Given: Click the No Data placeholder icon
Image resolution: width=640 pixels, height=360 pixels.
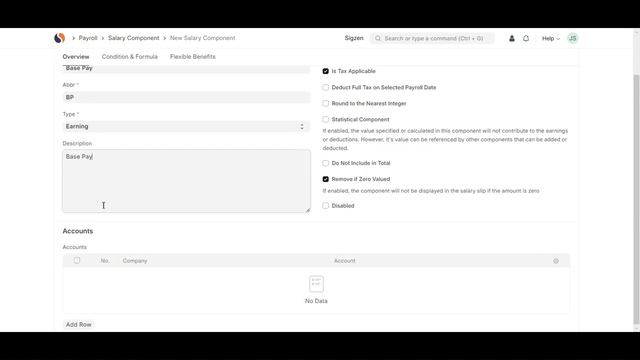Looking at the screenshot, I should pos(316,284).
